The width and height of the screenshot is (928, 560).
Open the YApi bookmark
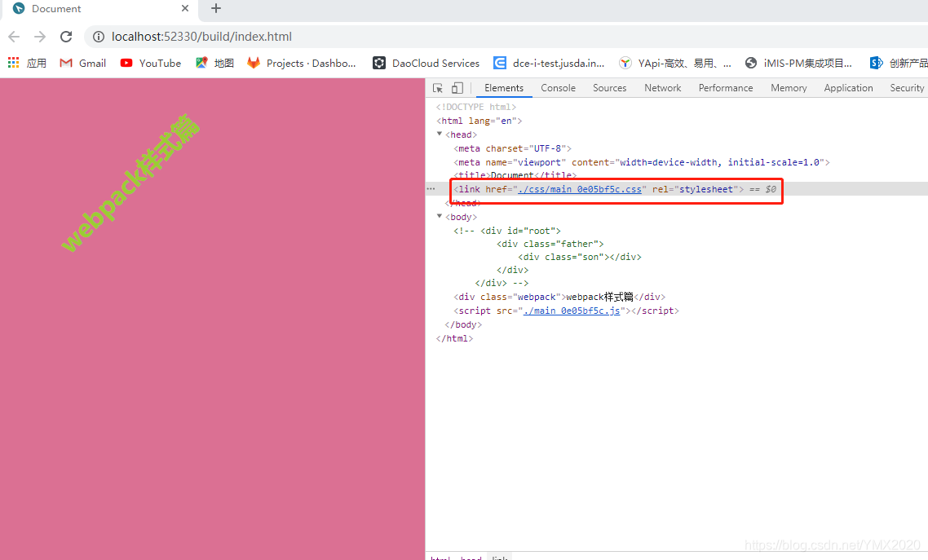coord(674,63)
